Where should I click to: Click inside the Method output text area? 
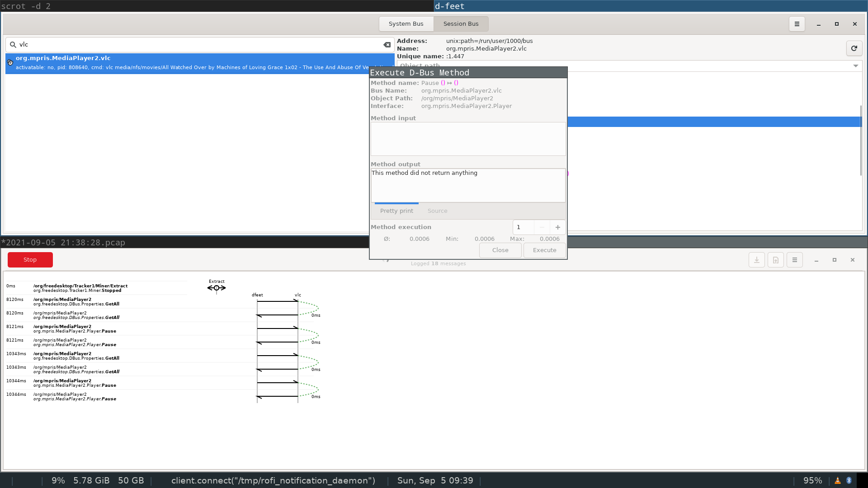pos(468,186)
